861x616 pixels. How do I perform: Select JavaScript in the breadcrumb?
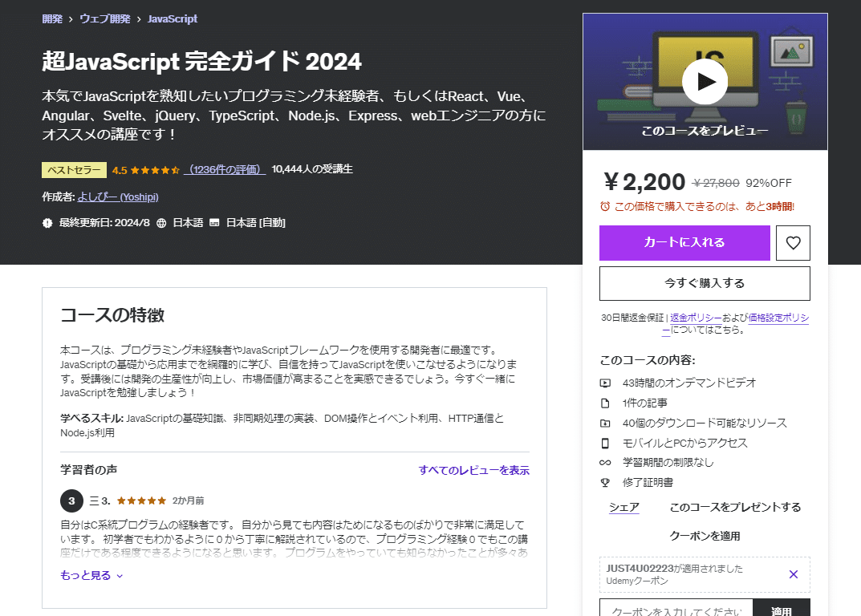(172, 18)
